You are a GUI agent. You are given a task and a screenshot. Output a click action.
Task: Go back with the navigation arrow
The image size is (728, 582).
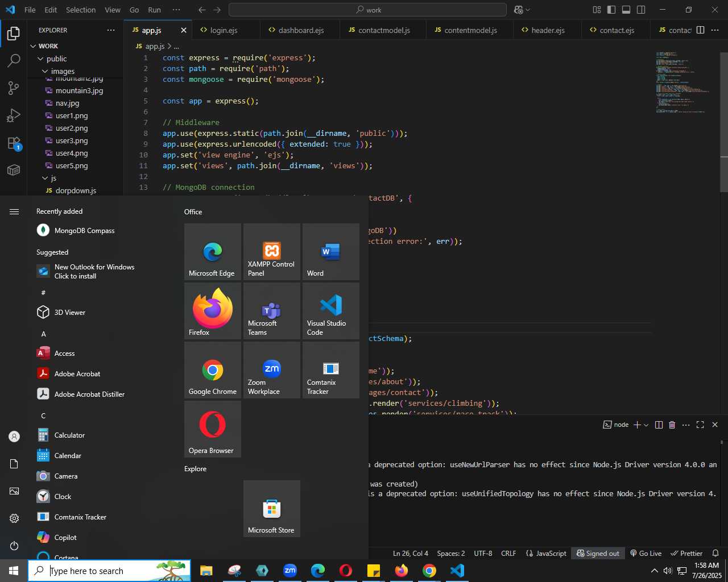(x=202, y=10)
